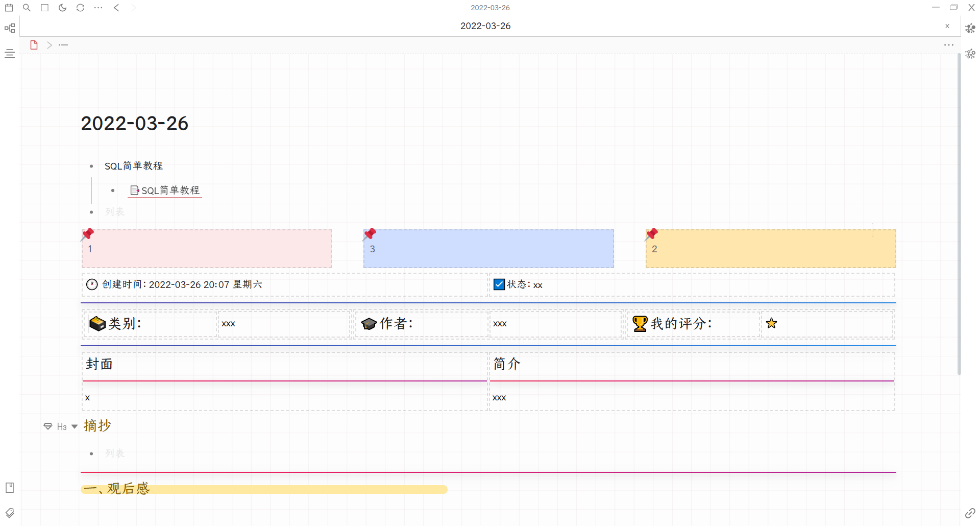This screenshot has height=526, width=980.
Task: Close the 2022-03-26 tab
Action: (947, 26)
